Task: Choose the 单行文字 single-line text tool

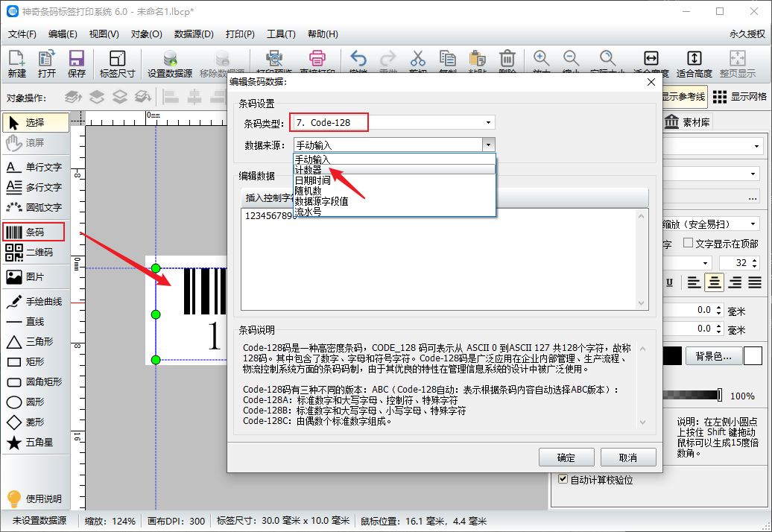Action: click(x=36, y=168)
